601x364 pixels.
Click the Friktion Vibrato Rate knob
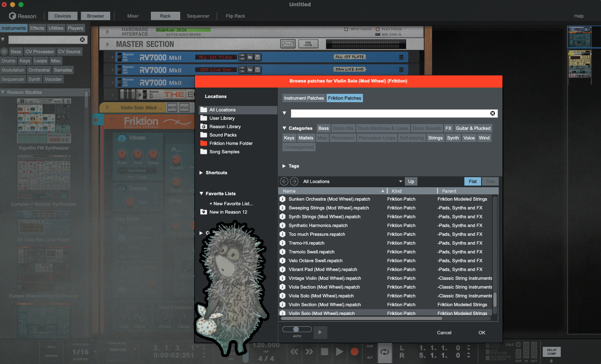(122, 154)
